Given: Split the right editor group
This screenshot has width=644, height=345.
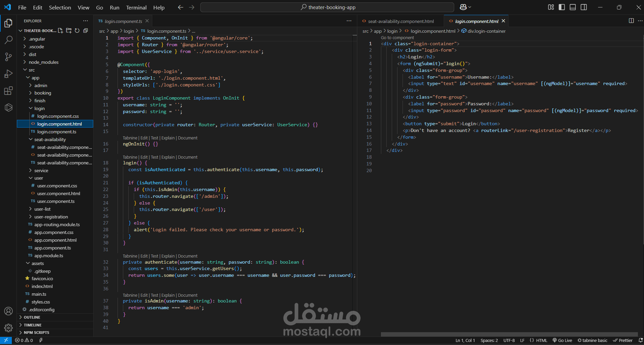Looking at the screenshot, I should (631, 21).
